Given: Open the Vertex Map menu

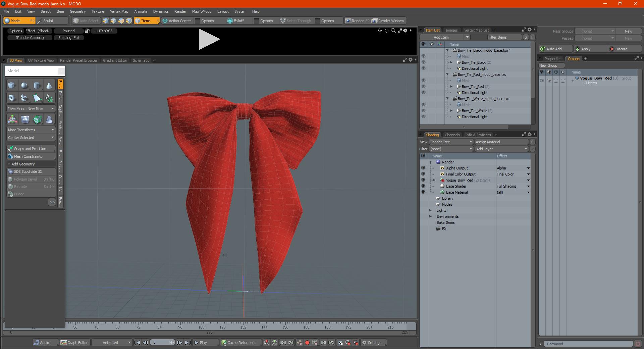Looking at the screenshot, I should 119,11.
